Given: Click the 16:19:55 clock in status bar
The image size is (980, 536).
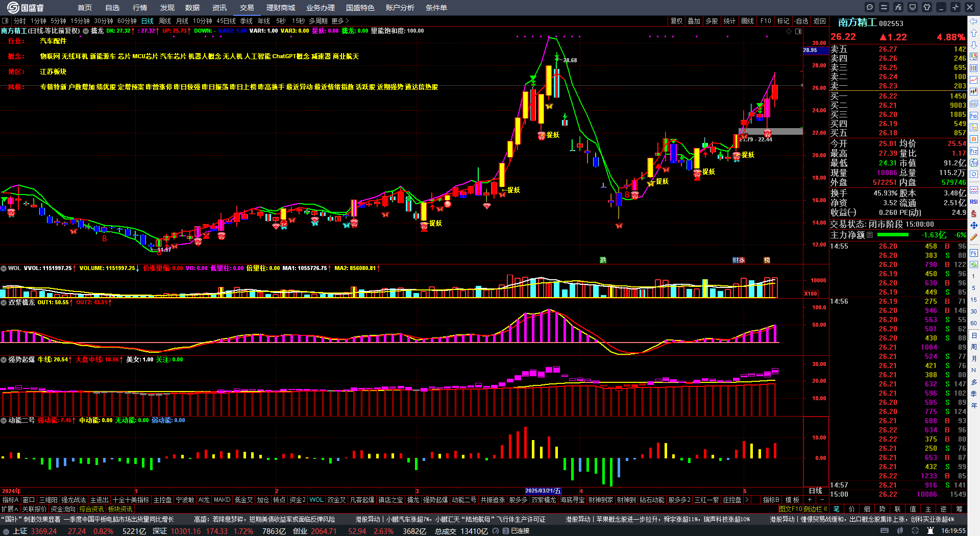Looking at the screenshot, I should 953,531.
